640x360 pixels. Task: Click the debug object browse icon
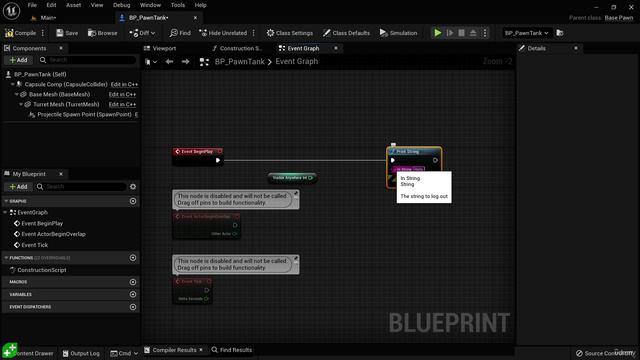click(x=560, y=33)
